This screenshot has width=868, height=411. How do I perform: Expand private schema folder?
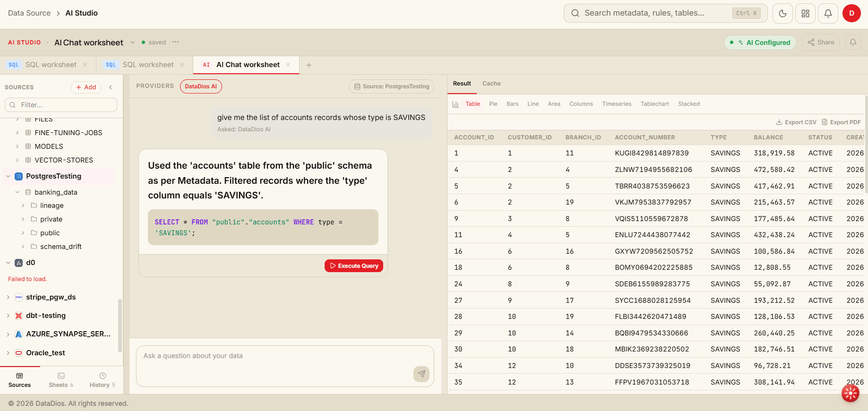(23, 219)
